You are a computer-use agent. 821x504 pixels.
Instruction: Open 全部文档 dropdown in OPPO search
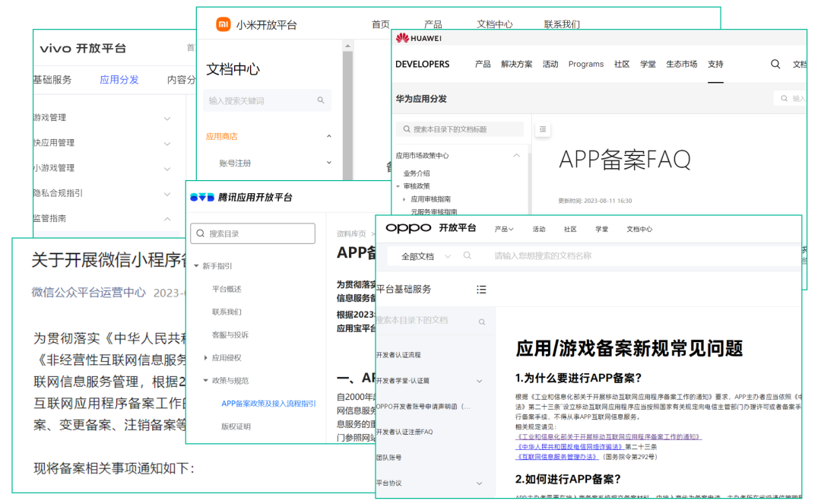pos(426,256)
